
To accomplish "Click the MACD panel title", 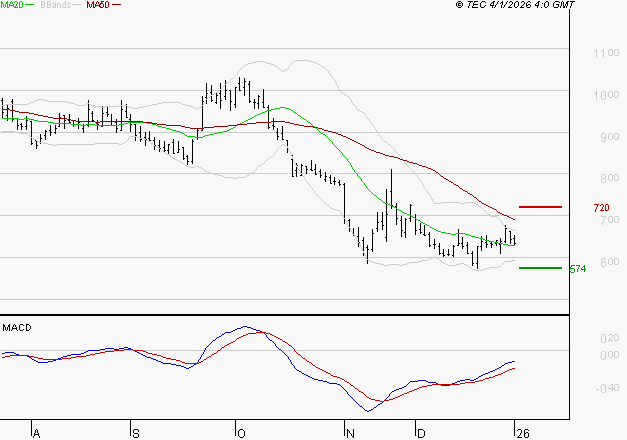I will tap(16, 327).
